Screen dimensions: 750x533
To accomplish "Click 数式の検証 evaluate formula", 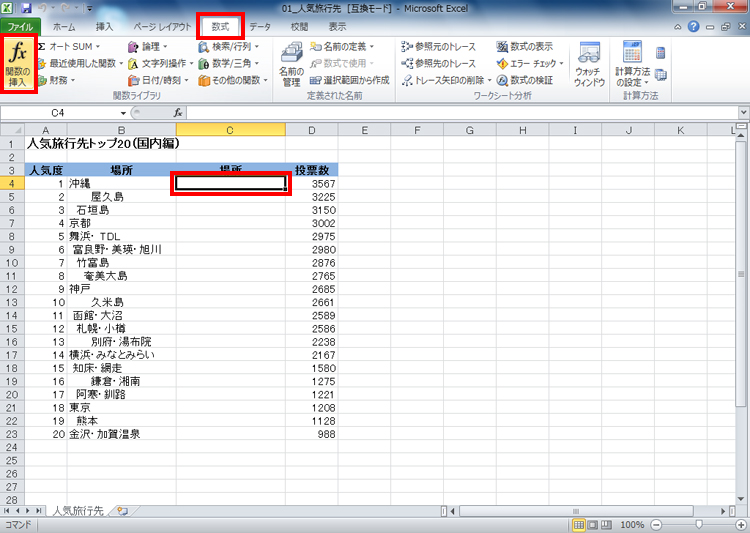I will tap(525, 80).
